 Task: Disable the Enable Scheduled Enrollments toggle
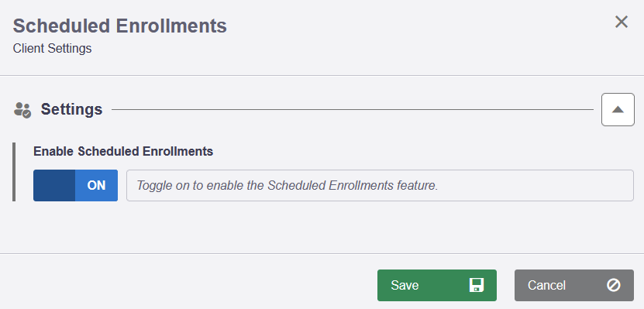point(76,186)
